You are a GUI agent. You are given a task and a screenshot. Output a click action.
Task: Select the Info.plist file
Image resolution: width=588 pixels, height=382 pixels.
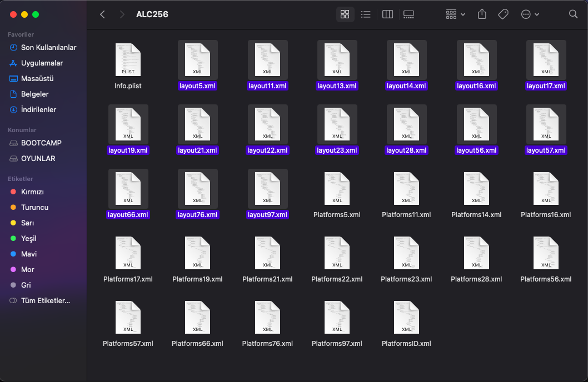point(128,60)
